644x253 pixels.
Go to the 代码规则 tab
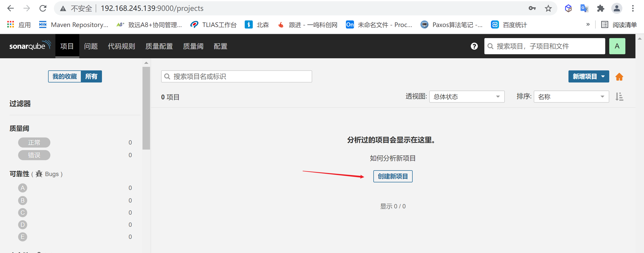coord(121,46)
